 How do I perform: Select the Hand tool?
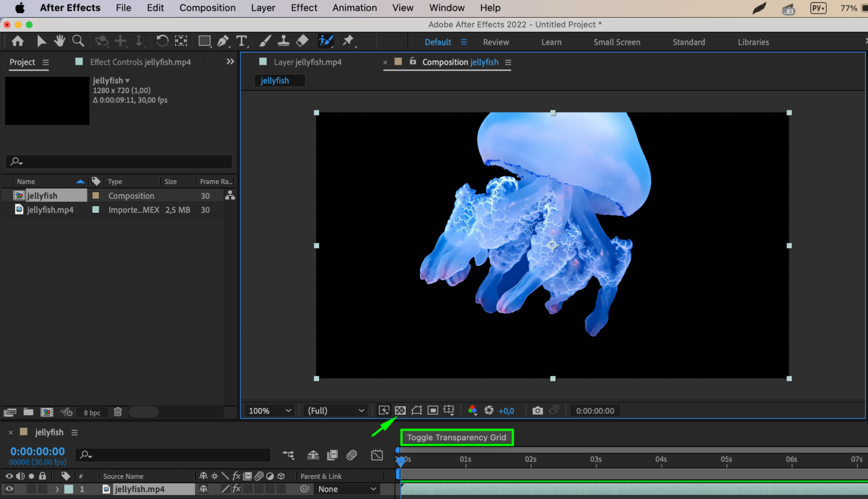click(59, 41)
